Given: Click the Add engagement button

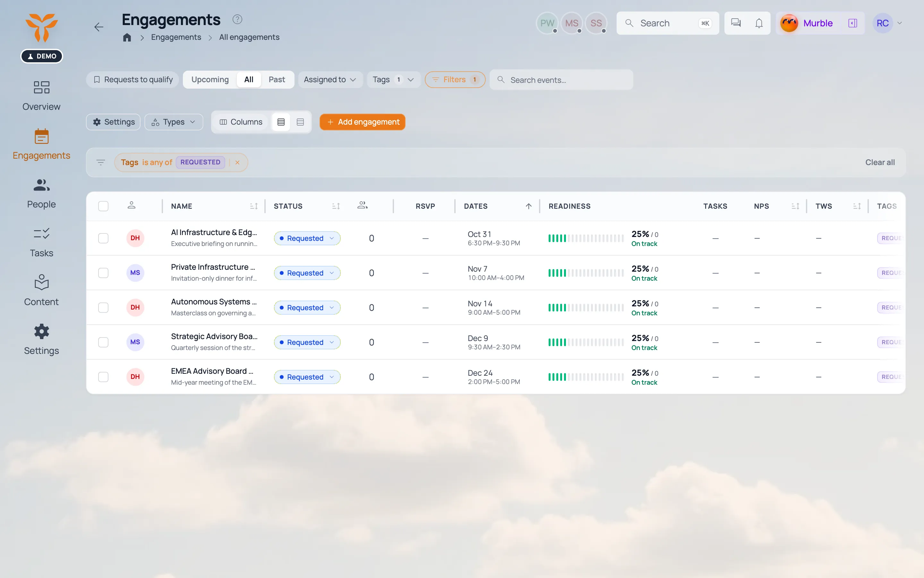Looking at the screenshot, I should pyautogui.click(x=362, y=122).
